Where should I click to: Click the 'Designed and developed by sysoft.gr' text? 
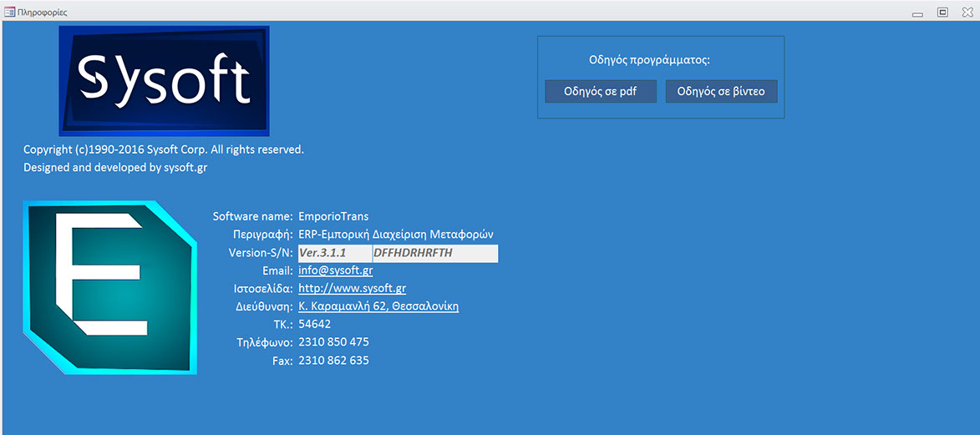pyautogui.click(x=115, y=167)
